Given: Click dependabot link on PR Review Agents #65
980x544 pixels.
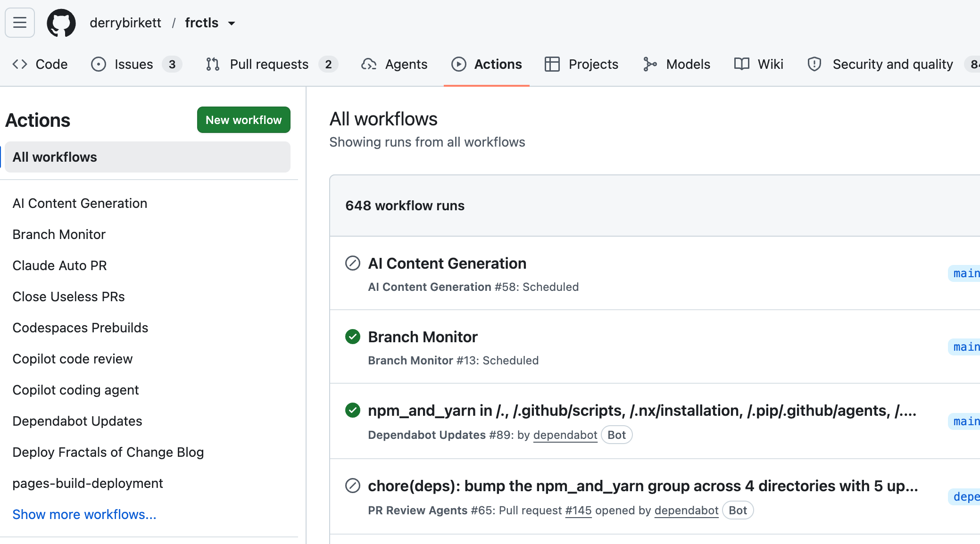Looking at the screenshot, I should coord(686,510).
